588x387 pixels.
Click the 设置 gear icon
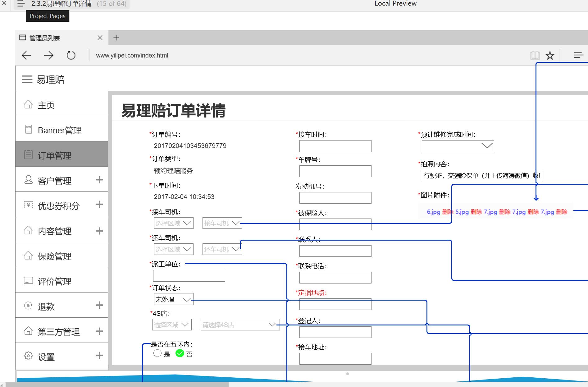(28, 356)
